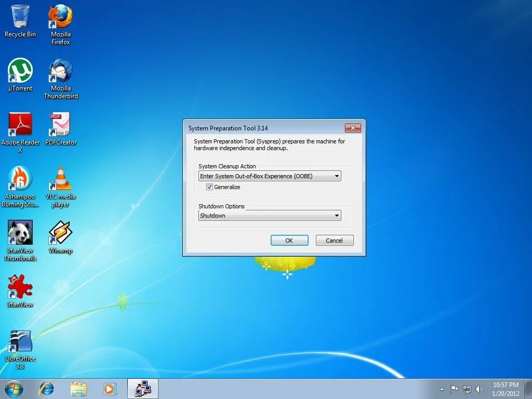
Task: Select the PDFCreator desktop shortcut
Action: point(60,129)
